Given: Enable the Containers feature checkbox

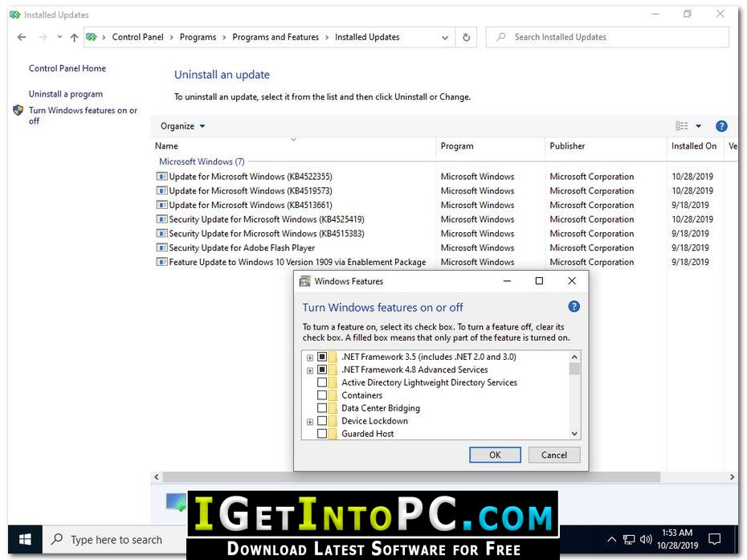Looking at the screenshot, I should tap(322, 395).
